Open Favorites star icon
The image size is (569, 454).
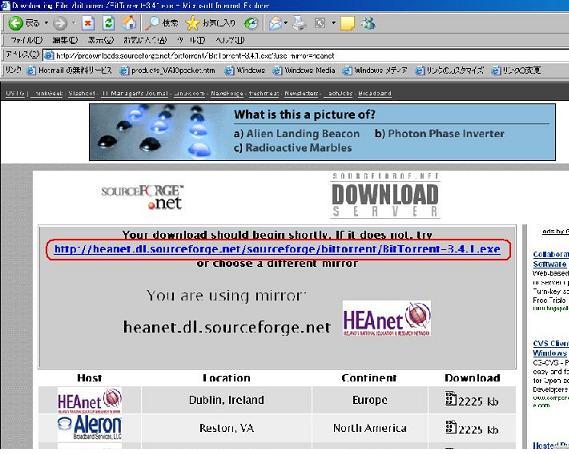click(x=192, y=24)
